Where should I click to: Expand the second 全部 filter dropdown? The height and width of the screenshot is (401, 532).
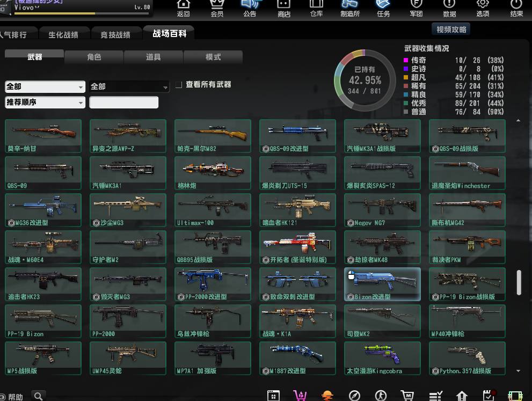click(x=129, y=86)
